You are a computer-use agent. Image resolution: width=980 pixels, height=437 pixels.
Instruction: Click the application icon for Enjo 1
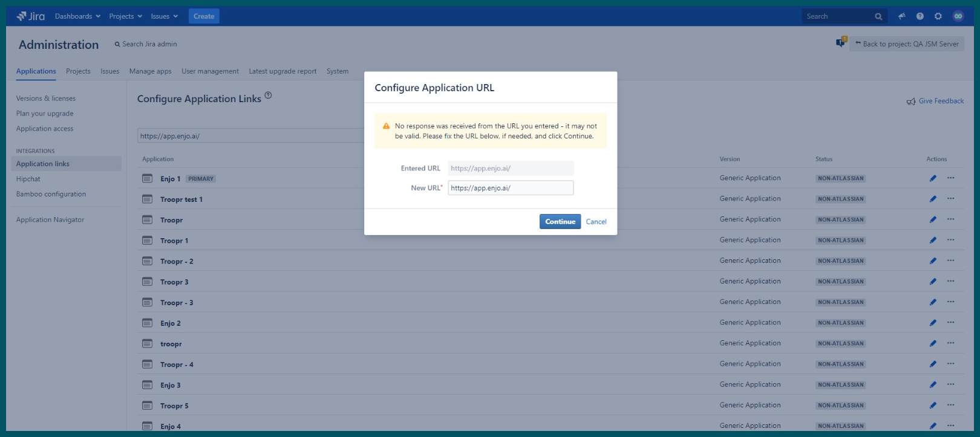[147, 178]
